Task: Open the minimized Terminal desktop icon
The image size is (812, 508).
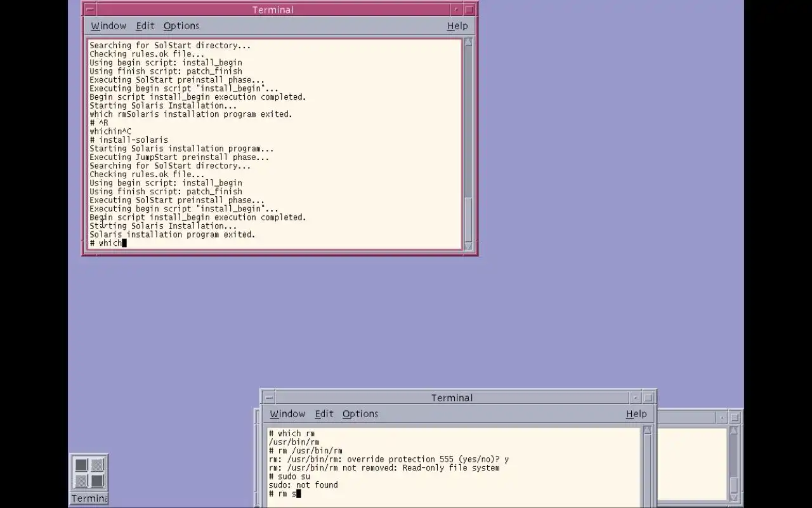Action: [89, 479]
